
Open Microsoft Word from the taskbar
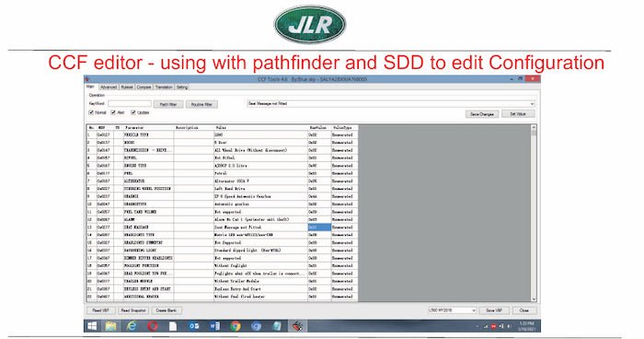coord(214,326)
